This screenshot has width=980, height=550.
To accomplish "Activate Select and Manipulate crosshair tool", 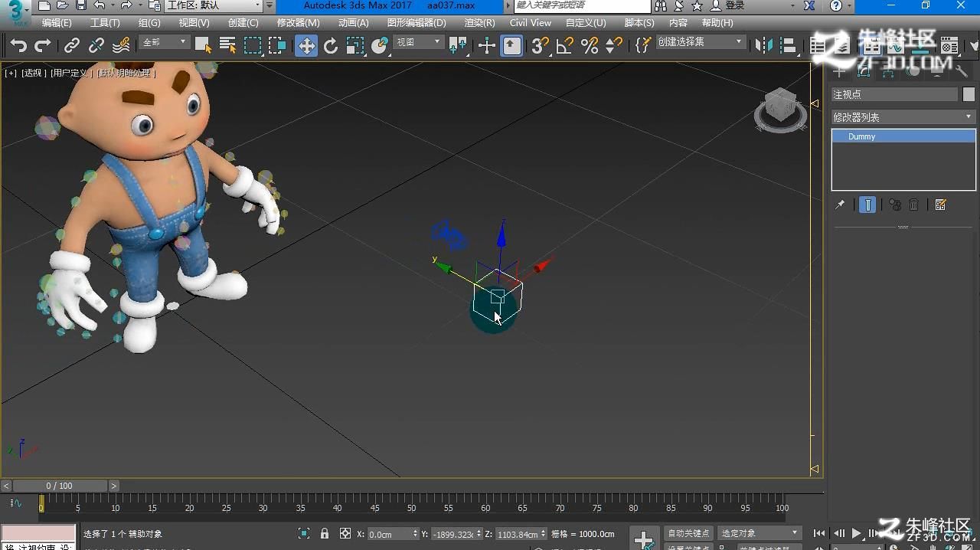I will [x=487, y=46].
